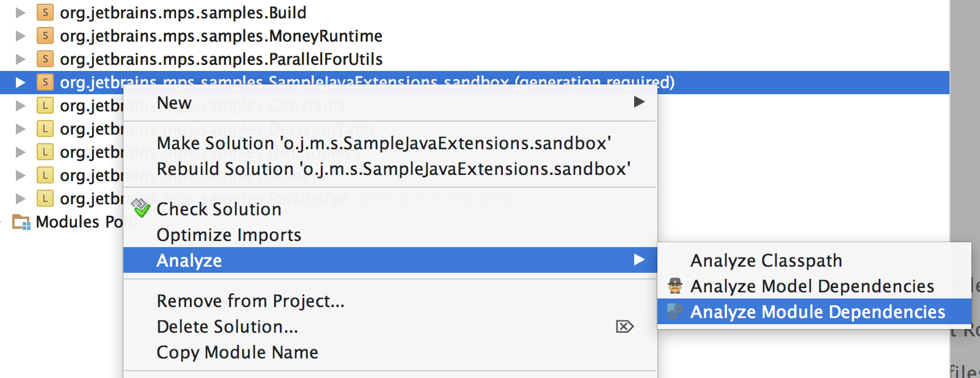
Task: Click the selected sandbox solution's S icon
Action: coord(45,82)
